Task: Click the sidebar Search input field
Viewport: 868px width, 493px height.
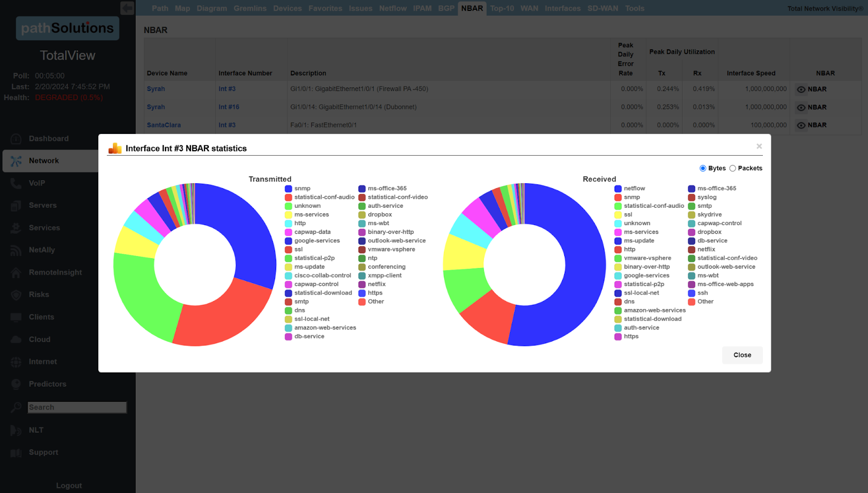Action: pos(77,407)
